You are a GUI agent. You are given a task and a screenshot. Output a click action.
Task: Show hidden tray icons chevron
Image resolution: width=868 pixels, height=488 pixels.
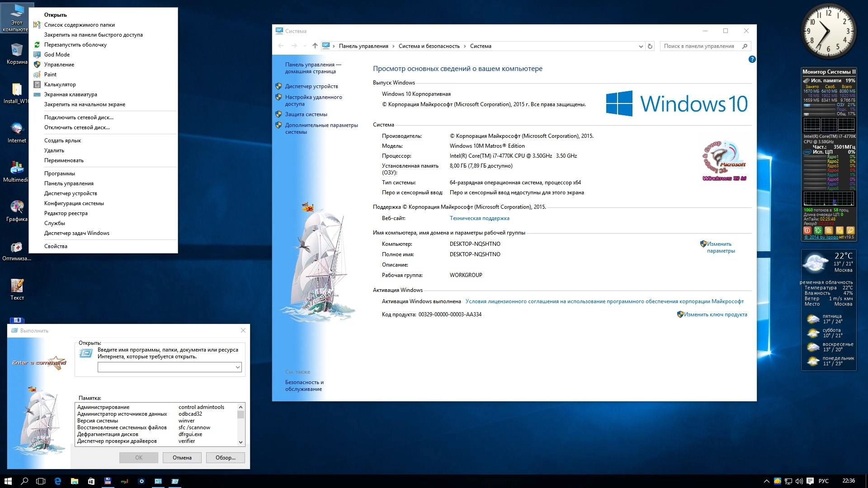(x=766, y=481)
